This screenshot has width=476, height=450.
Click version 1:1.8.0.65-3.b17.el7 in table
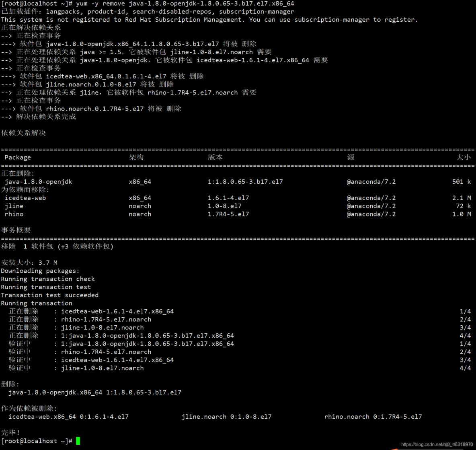click(245, 182)
